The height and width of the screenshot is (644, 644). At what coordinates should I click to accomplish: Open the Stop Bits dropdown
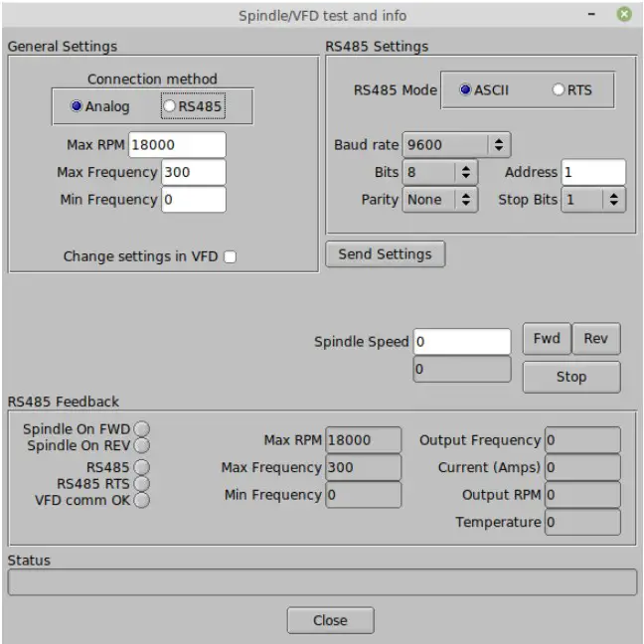click(593, 200)
